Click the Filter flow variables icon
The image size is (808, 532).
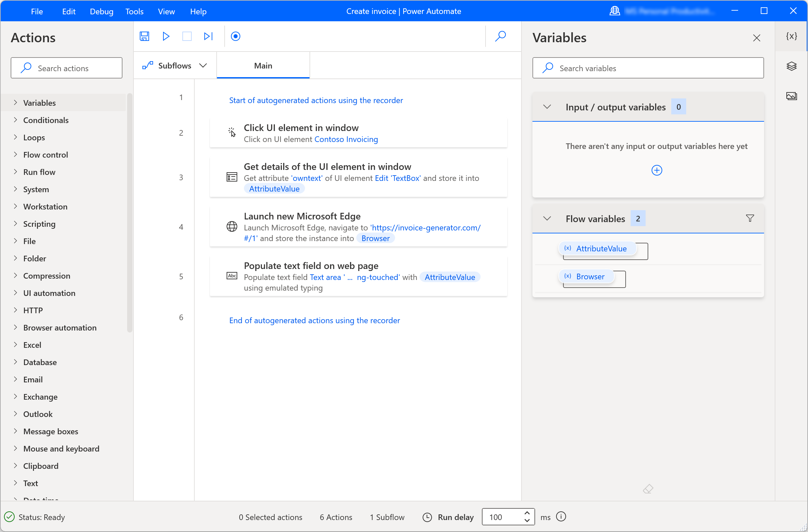[x=750, y=218]
